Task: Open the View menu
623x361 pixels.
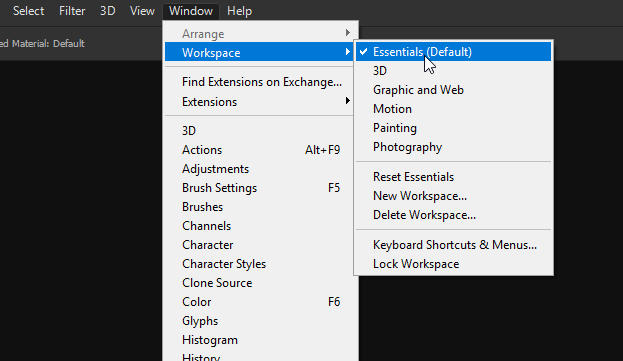Action: 142,11
